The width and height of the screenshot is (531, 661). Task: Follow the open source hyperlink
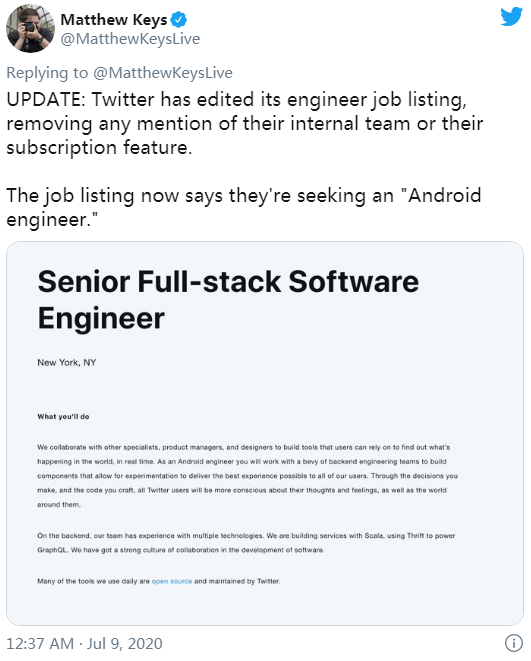click(x=172, y=581)
